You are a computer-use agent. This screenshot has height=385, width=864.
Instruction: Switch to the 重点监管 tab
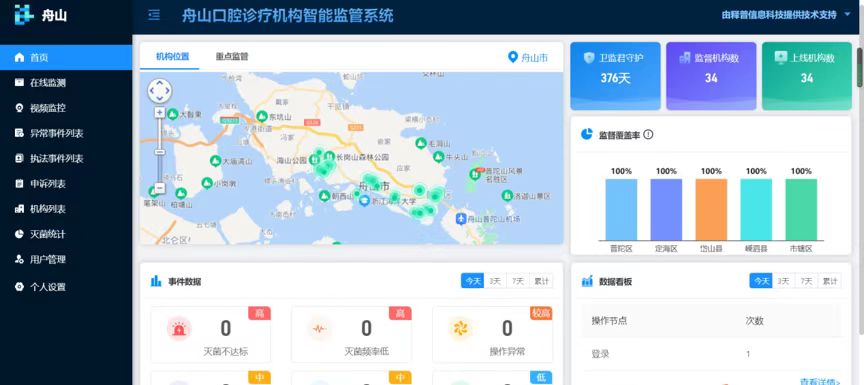tap(232, 56)
